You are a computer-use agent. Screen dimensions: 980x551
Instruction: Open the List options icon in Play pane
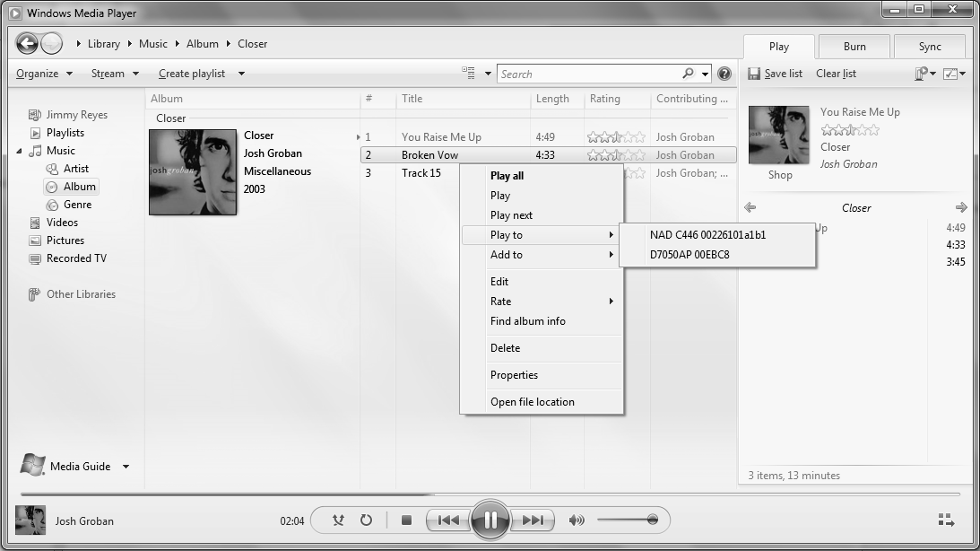(921, 74)
